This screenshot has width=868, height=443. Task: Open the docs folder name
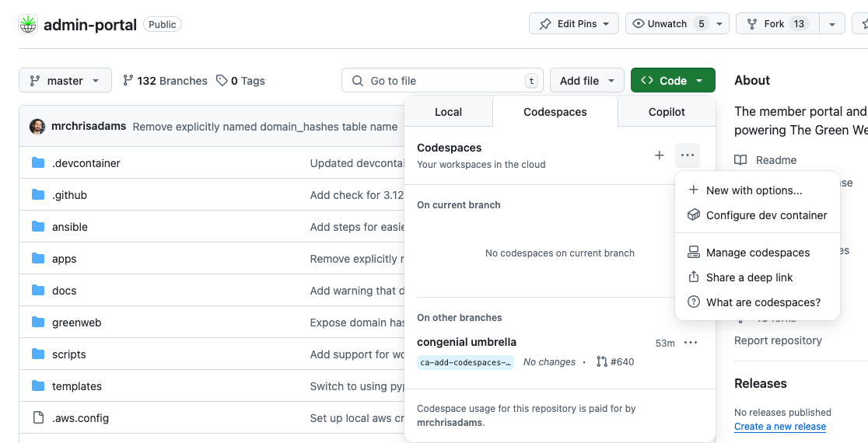pyautogui.click(x=65, y=291)
